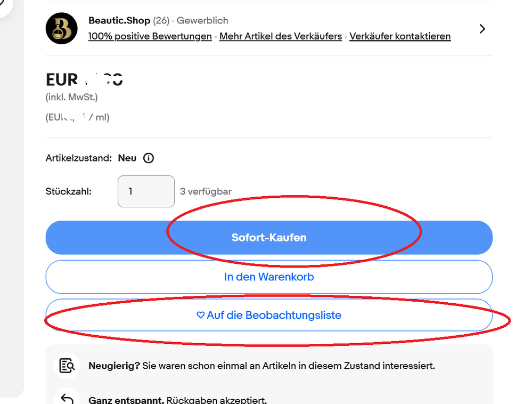
Task: Open 100% positive Bewertungen link
Action: pos(150,36)
